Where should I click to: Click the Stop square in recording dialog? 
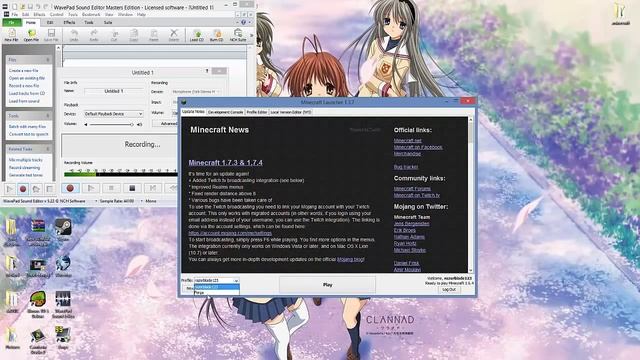(x=132, y=188)
